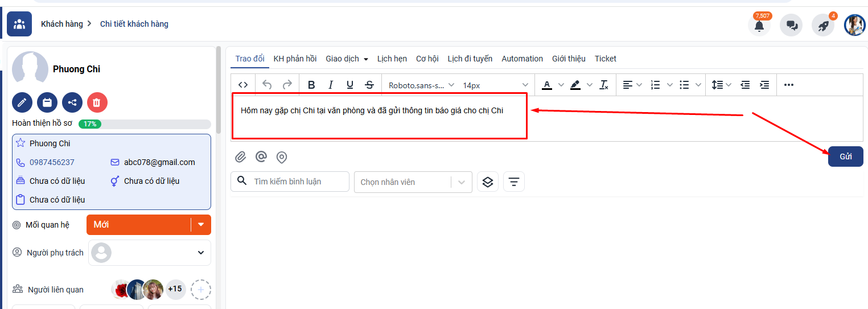Click the Khách hàng breadcrumb link
868x309 pixels.
(61, 24)
